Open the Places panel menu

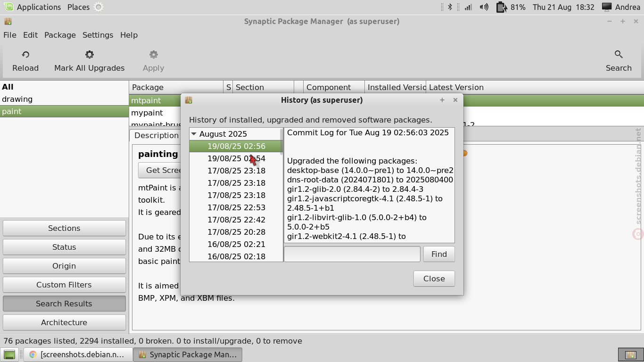(78, 7)
